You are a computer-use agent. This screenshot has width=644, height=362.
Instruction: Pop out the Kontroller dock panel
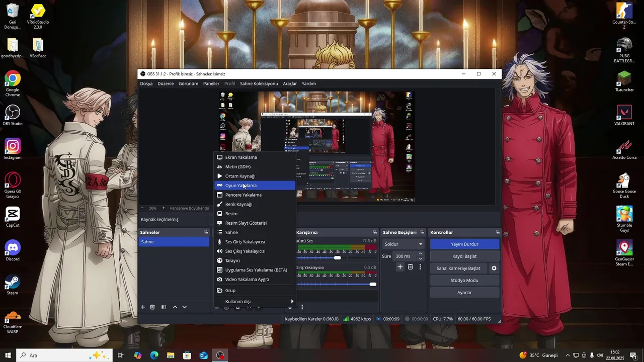click(498, 232)
